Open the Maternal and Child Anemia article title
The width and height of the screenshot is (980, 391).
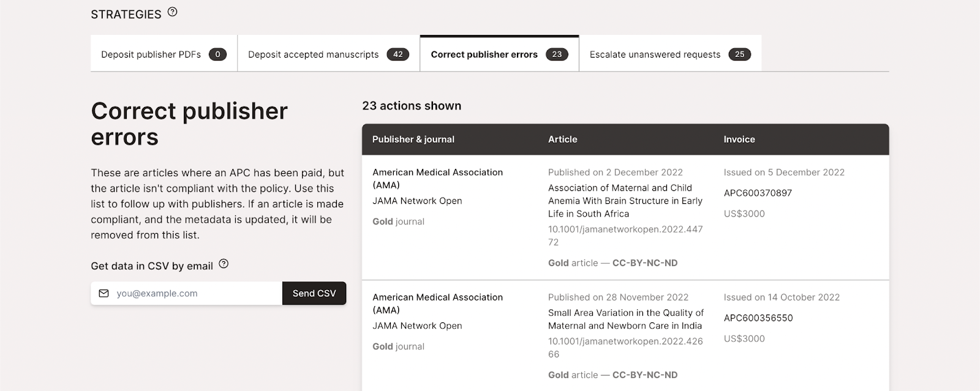[625, 201]
